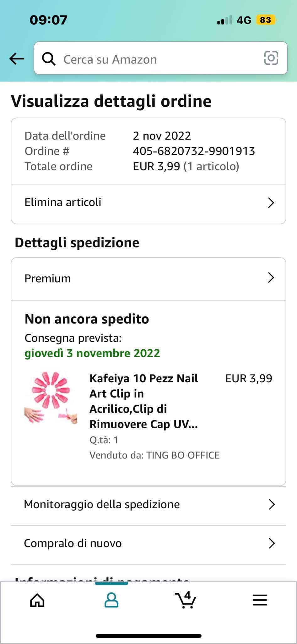The width and height of the screenshot is (297, 644).
Task: Tap the pink nail clips product thumbnail
Action: pyautogui.click(x=51, y=397)
